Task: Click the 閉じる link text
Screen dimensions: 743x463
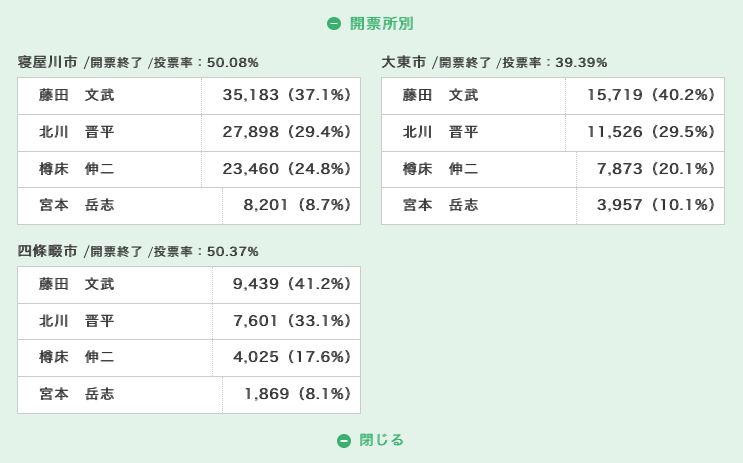Action: pos(381,440)
